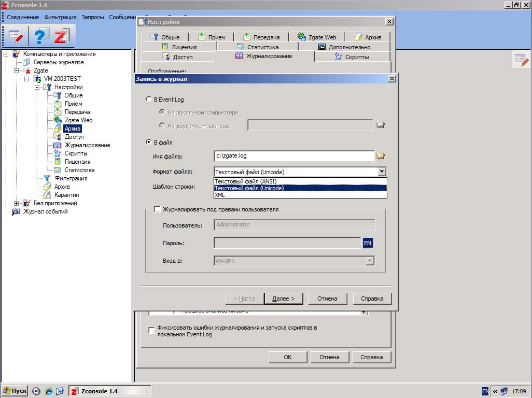This screenshot has height=398, width=532.
Task: Click Справка in the Настройки window
Action: pos(371,357)
